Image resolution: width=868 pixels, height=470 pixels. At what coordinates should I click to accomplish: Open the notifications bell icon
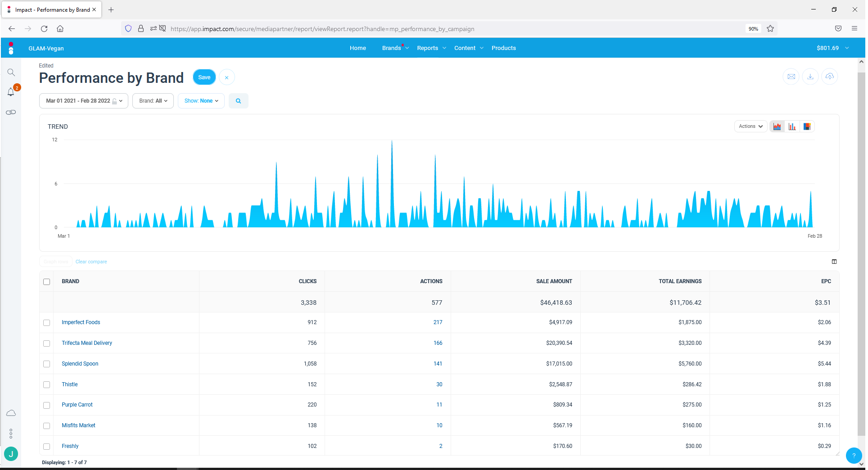point(11,92)
